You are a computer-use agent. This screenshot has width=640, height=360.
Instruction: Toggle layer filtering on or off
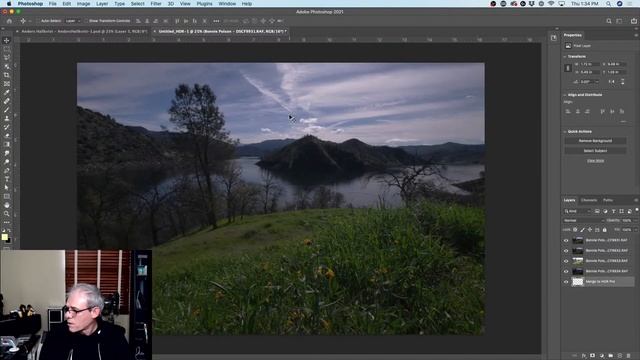[637, 210]
